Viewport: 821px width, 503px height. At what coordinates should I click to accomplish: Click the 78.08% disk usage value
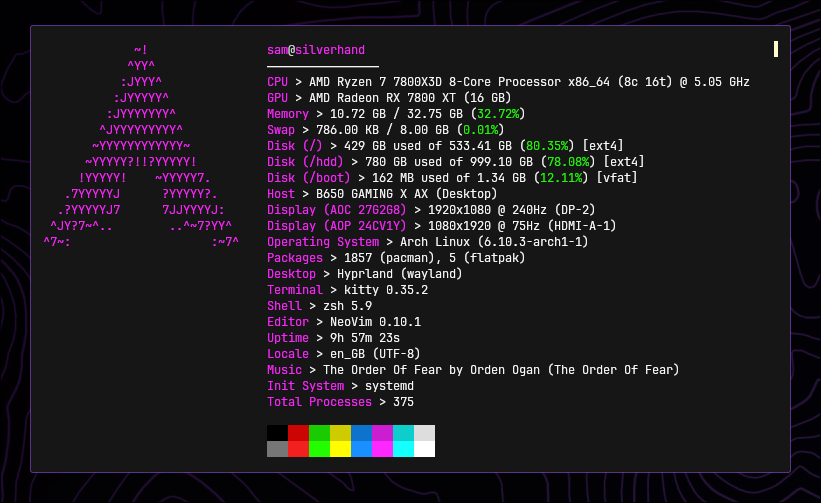(568, 162)
